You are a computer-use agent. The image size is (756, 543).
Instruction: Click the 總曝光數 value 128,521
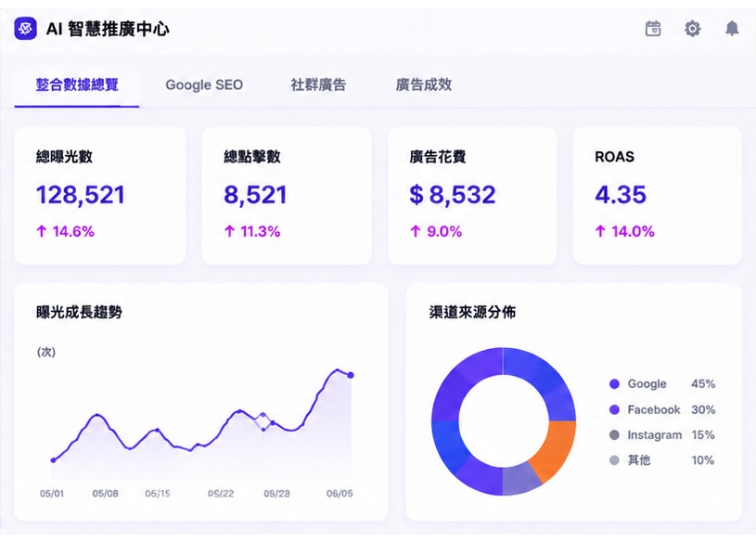coord(81,195)
